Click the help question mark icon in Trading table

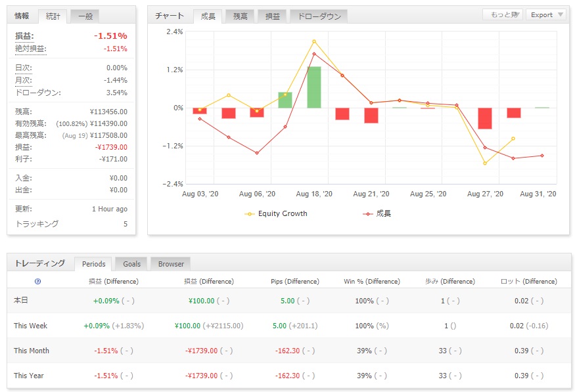(37, 281)
